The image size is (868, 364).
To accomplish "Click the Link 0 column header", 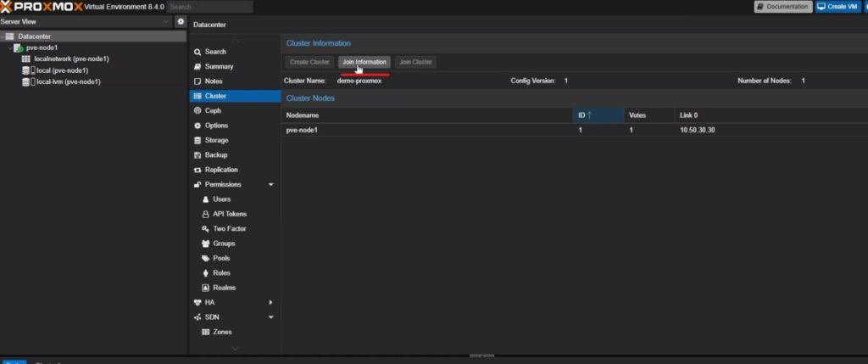I will tap(771, 115).
